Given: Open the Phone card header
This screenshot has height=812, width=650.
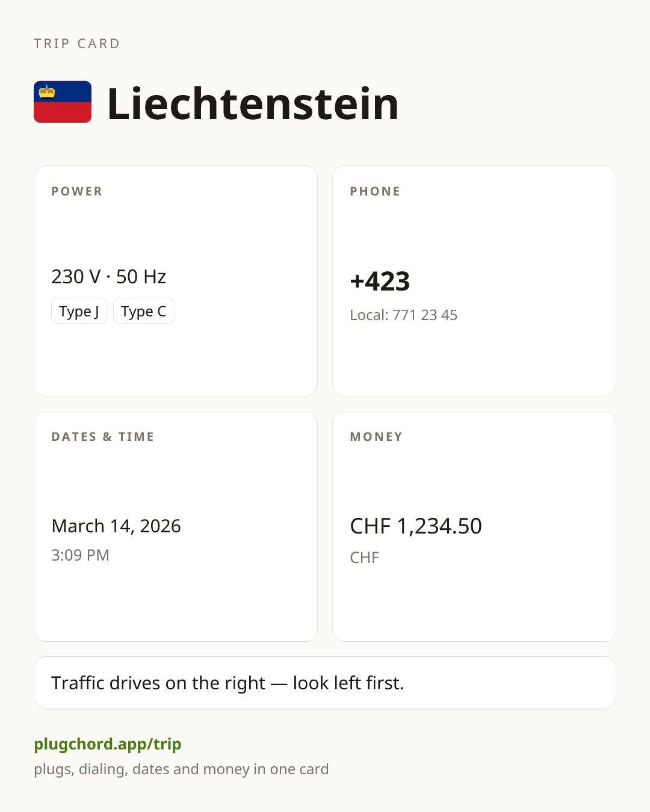Looking at the screenshot, I should (x=376, y=191).
